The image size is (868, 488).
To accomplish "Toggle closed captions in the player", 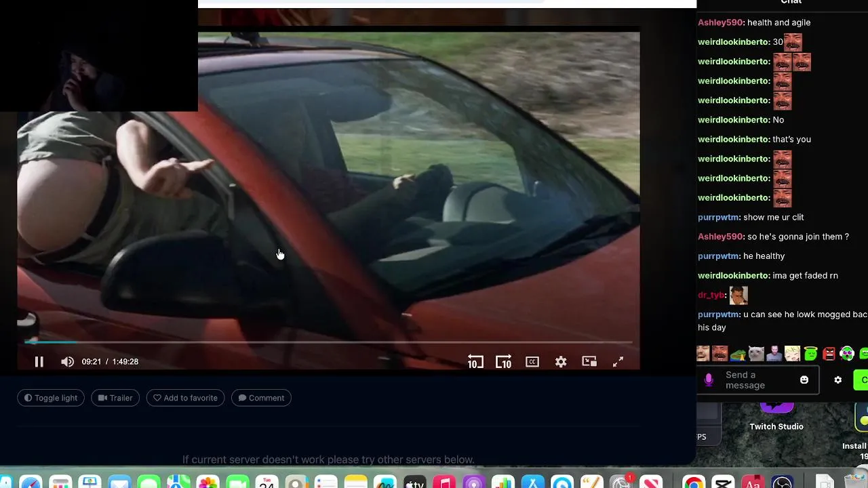I will pos(532,362).
